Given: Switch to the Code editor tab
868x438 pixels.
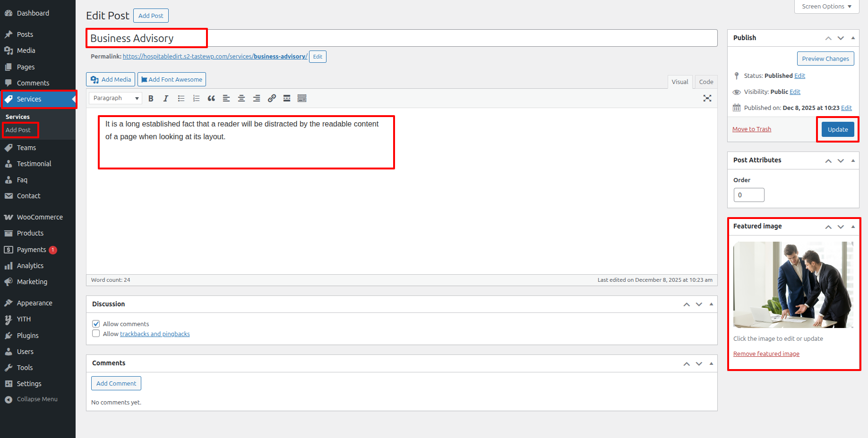Looking at the screenshot, I should coord(706,82).
